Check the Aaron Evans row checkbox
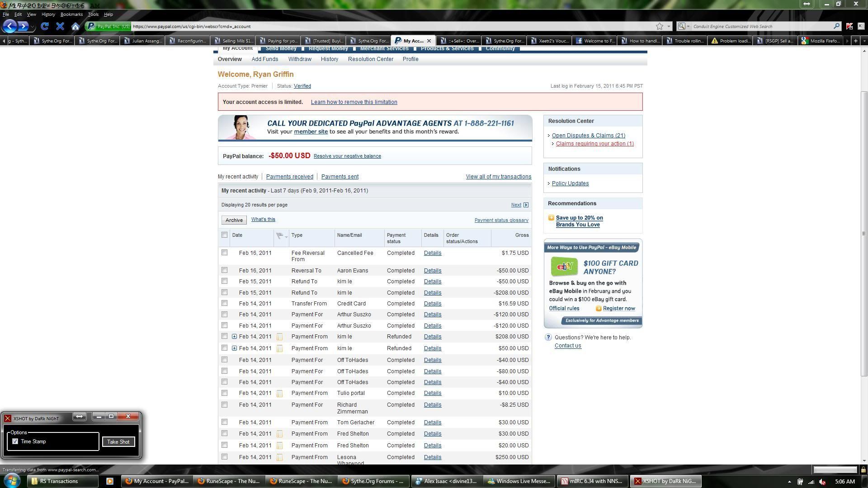The width and height of the screenshot is (868, 488). (224, 270)
